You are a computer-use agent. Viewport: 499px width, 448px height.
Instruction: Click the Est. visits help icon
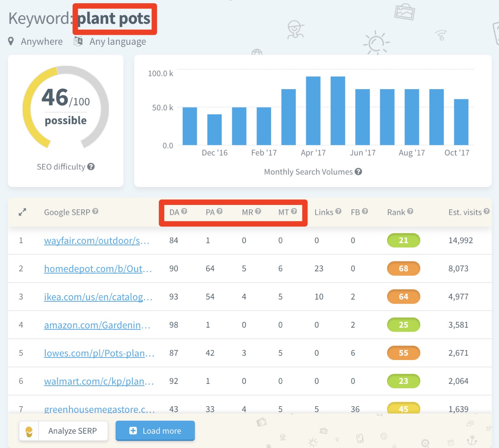point(487,211)
